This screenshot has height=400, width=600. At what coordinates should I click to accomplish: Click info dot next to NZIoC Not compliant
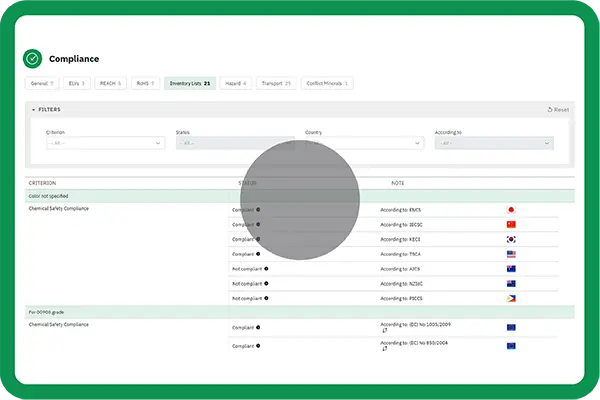[x=266, y=284]
